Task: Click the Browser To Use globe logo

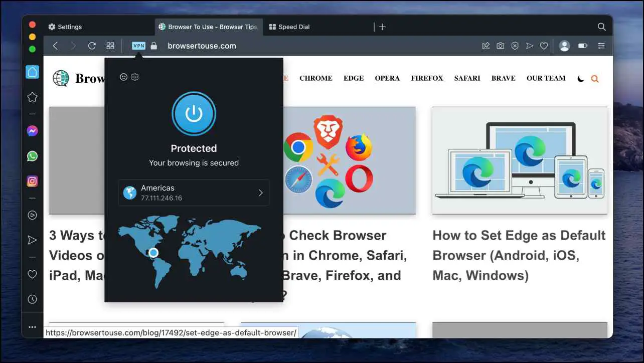Action: point(61,78)
